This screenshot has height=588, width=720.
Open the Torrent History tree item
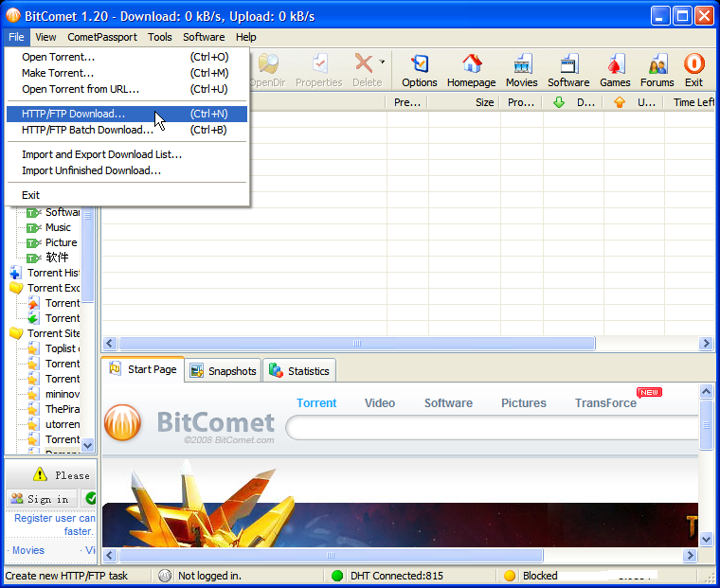(45, 273)
